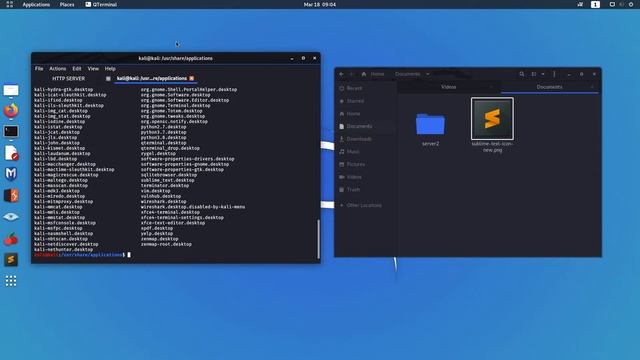This screenshot has width=640, height=360.
Task: Open the Actions menu in QTerminal
Action: click(58, 69)
